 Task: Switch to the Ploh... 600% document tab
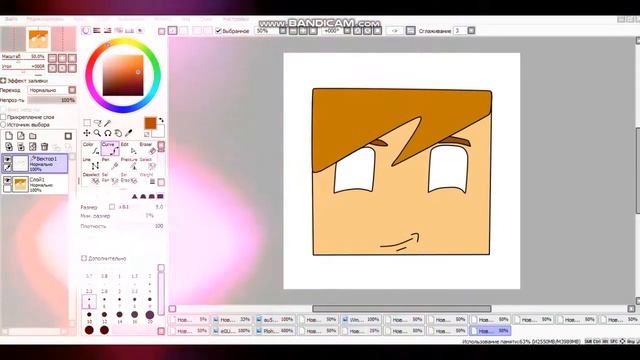point(276,331)
